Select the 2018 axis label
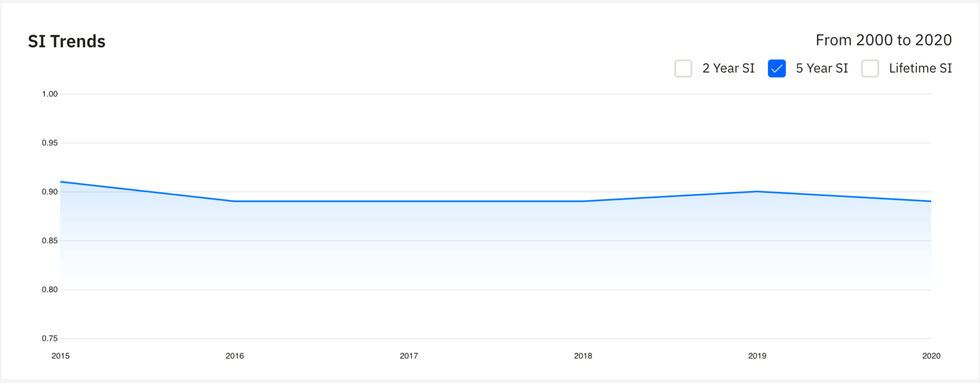Viewport: 980px width, 383px height. click(x=583, y=355)
